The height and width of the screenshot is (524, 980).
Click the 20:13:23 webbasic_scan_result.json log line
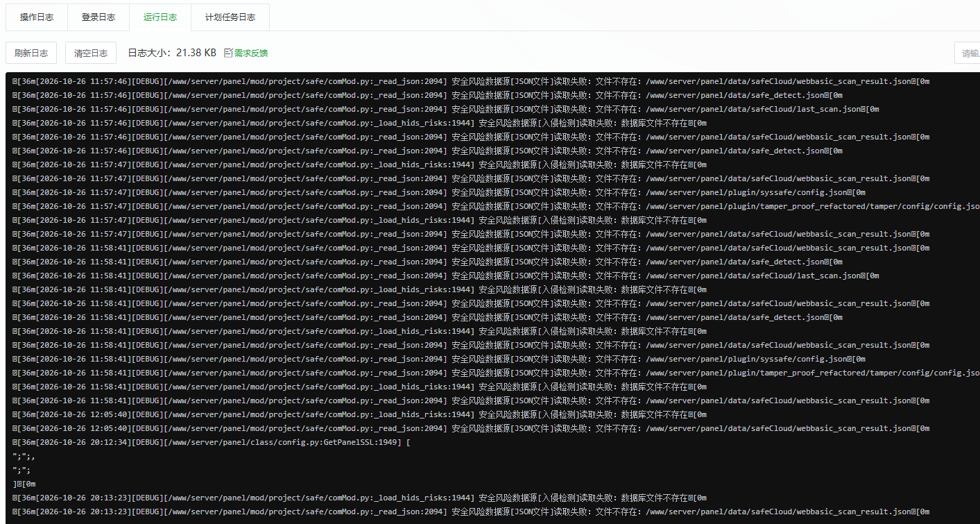coord(471,512)
